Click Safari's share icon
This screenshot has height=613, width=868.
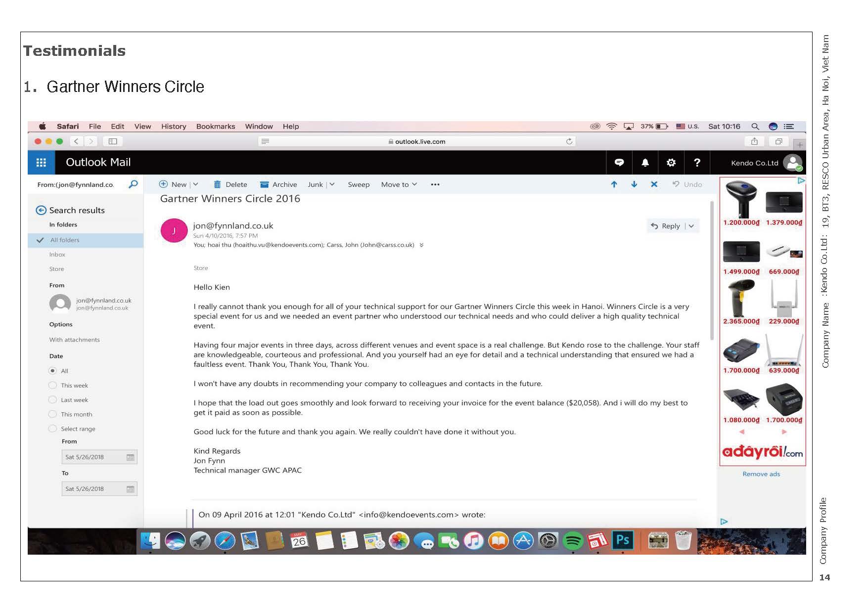[754, 141]
